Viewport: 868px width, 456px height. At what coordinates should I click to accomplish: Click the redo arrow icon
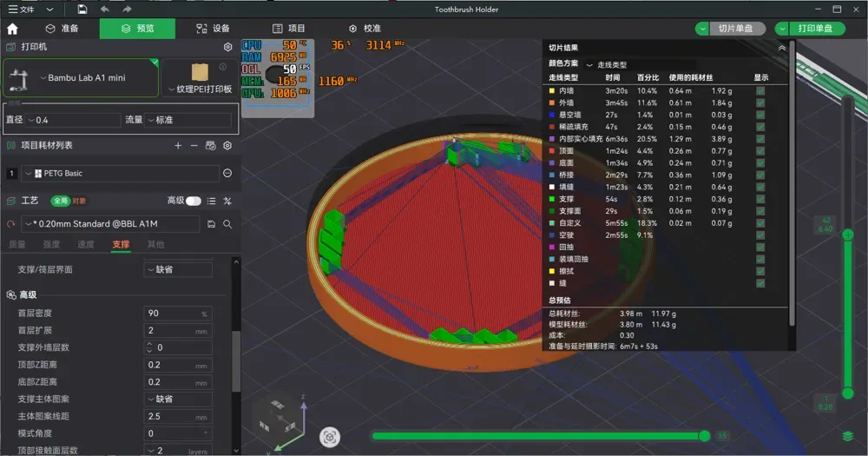127,10
